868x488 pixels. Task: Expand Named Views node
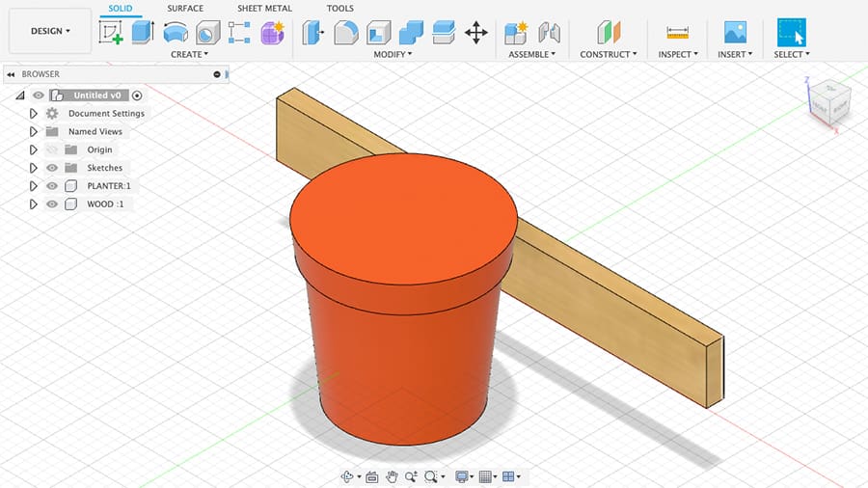33,132
